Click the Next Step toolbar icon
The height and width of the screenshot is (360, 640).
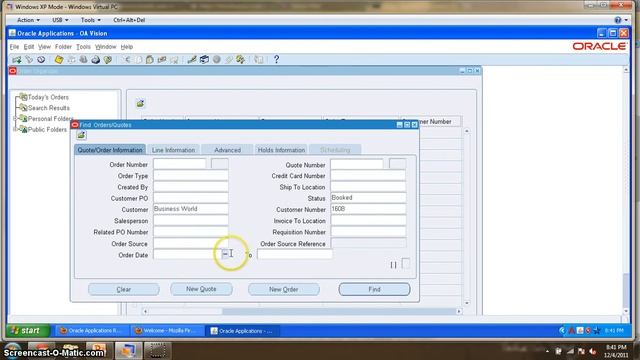pos(71,60)
